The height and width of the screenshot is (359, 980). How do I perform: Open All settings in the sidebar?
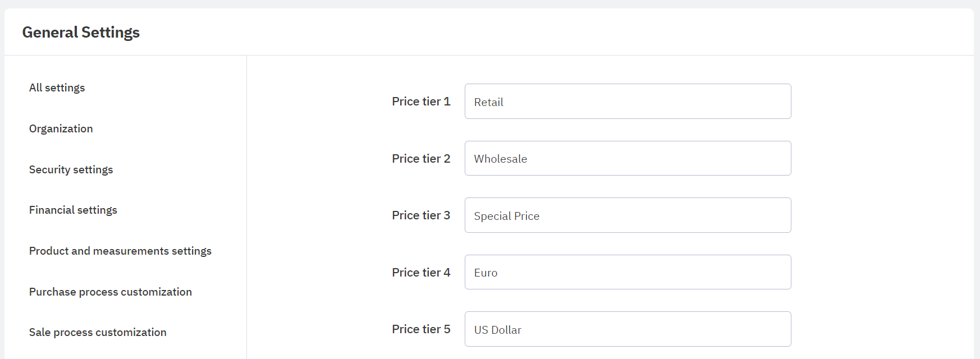tap(57, 88)
